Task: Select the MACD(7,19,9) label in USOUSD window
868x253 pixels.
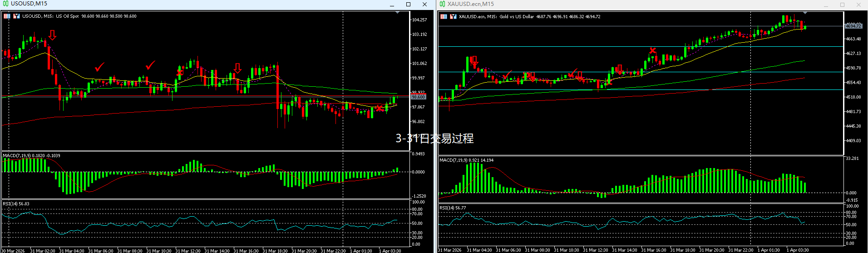Action: pyautogui.click(x=31, y=156)
